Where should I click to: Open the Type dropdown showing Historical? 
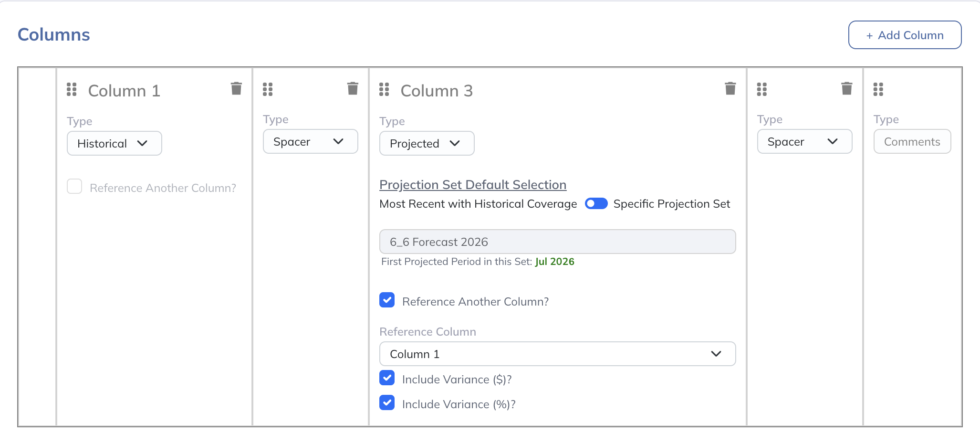pyautogui.click(x=115, y=143)
